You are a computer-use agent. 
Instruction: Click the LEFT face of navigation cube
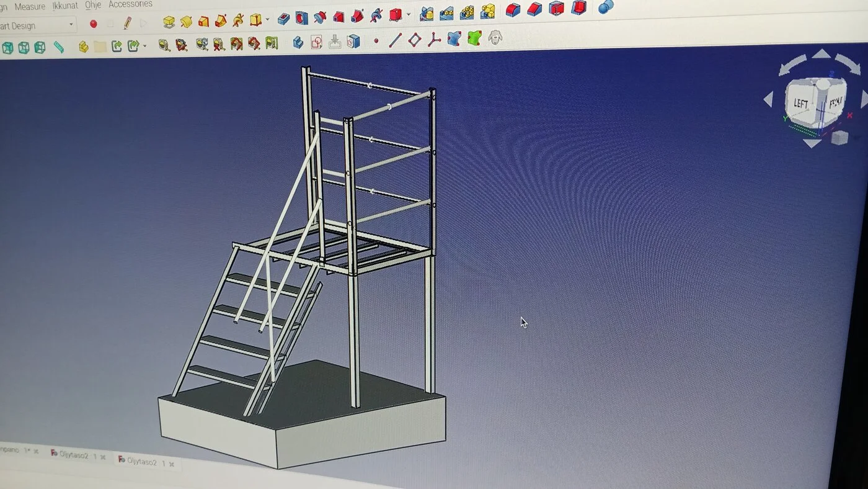tap(801, 104)
